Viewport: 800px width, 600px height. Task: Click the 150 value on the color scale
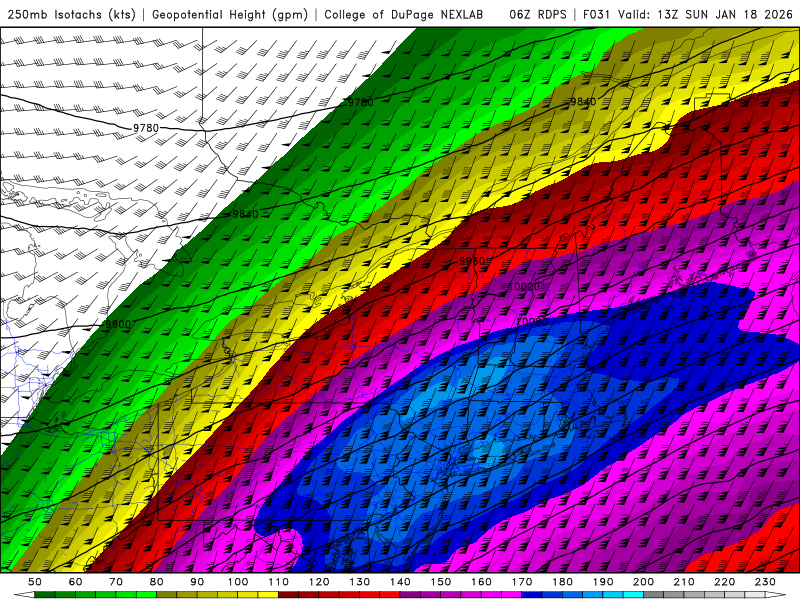[441, 582]
